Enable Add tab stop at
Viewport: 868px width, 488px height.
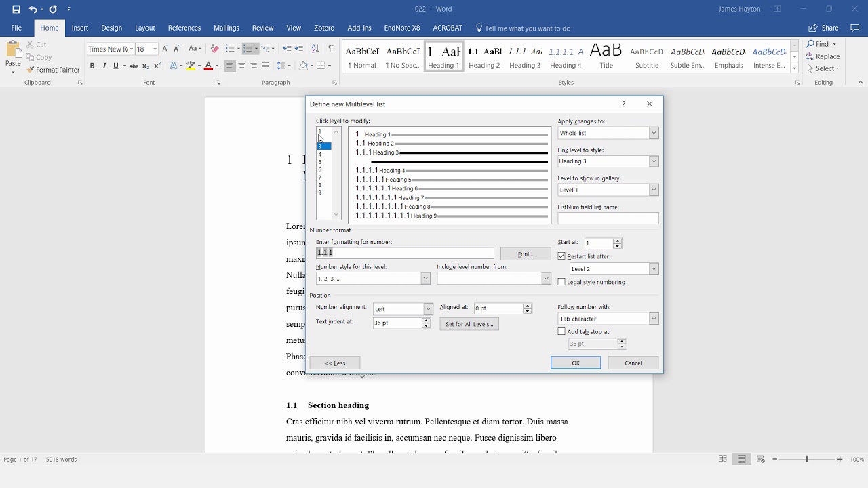(561, 331)
